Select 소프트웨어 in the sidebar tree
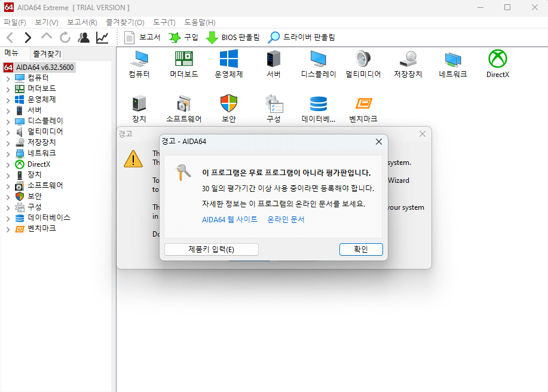Viewport: 548px width, 392px height. point(45,185)
